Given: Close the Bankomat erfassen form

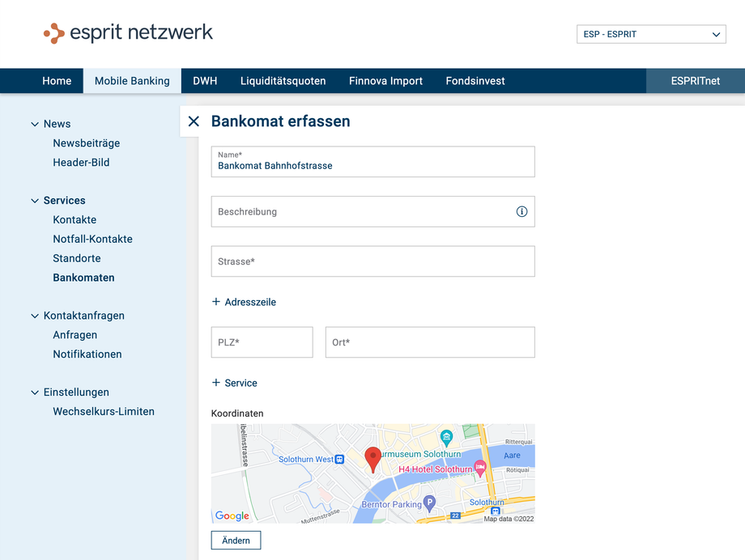Looking at the screenshot, I should pyautogui.click(x=194, y=121).
